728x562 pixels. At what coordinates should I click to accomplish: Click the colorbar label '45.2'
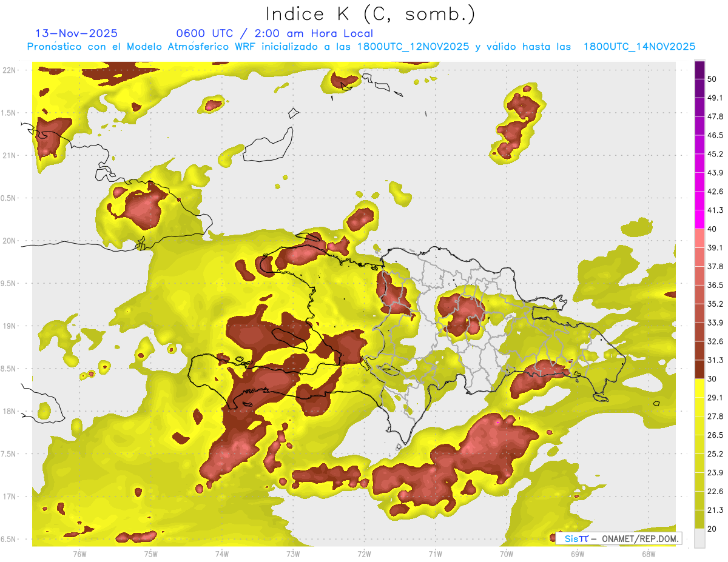(715, 154)
